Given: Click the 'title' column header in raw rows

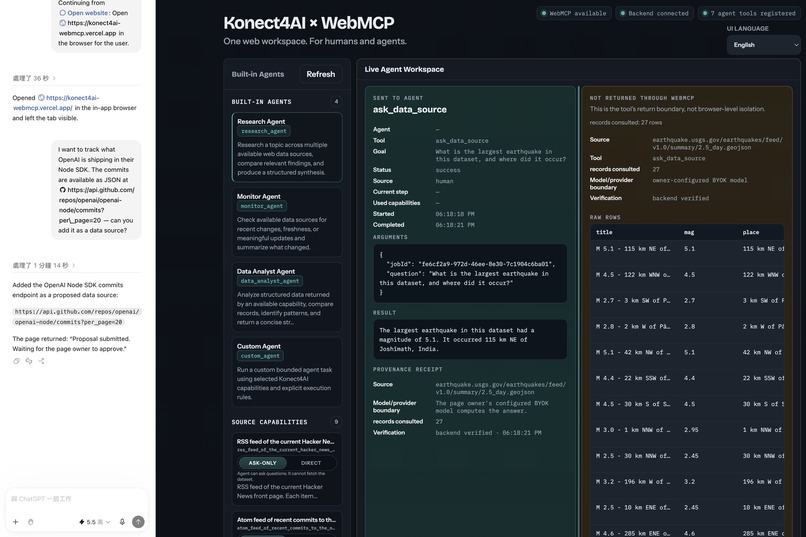Looking at the screenshot, I should coord(604,232).
